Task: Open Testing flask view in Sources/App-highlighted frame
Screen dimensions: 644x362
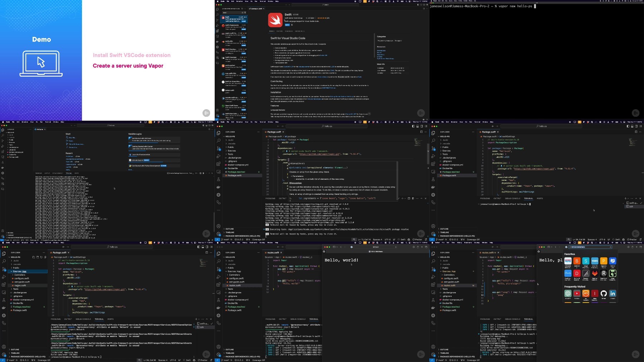Action: click(x=4, y=300)
